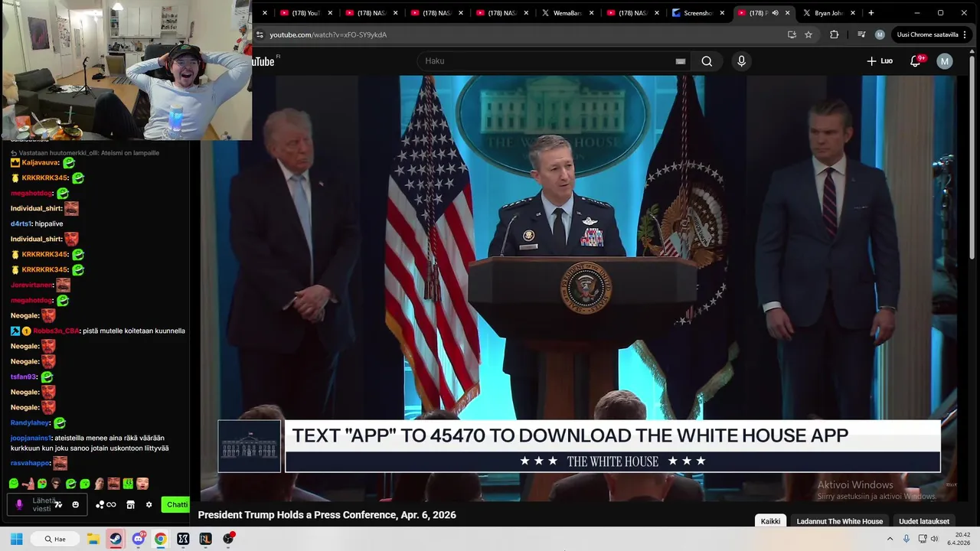This screenshot has width=980, height=551.
Task: Open YouTube notifications bell
Action: coord(916,61)
